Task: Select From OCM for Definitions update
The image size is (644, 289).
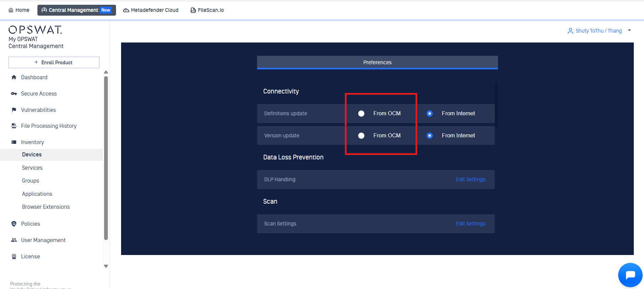Action: tap(361, 114)
